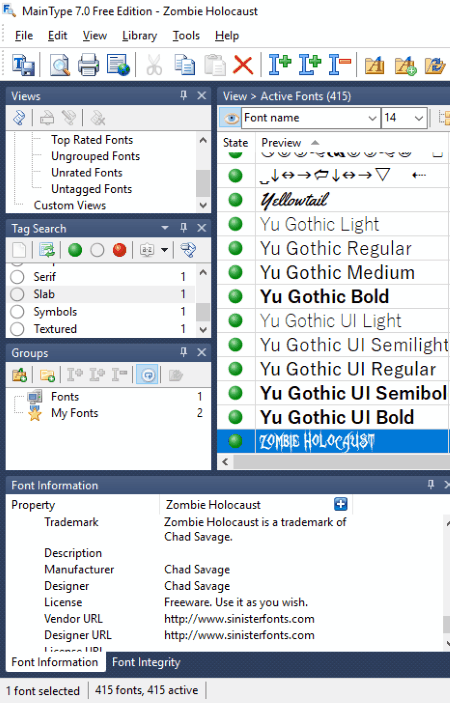Screen dimensions: 450x703
Task: Open the Print Preview magnifier icon
Action: click(60, 65)
